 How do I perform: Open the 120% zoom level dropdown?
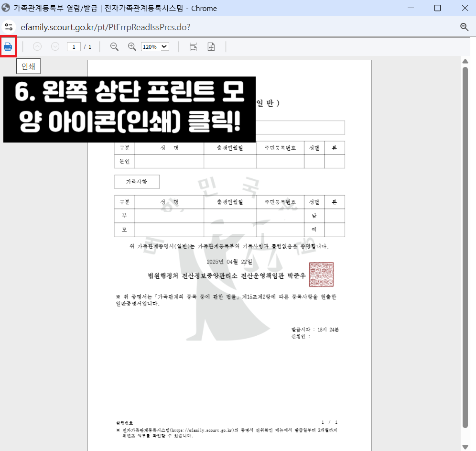tap(155, 46)
